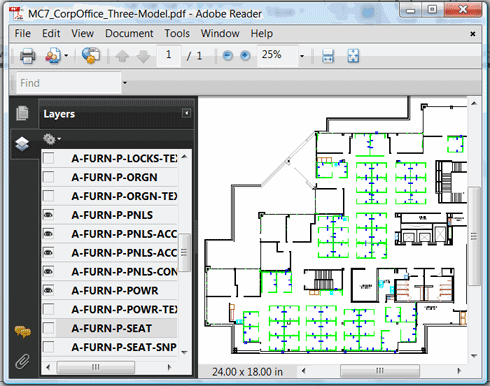Click the fit full page icon

(353, 56)
